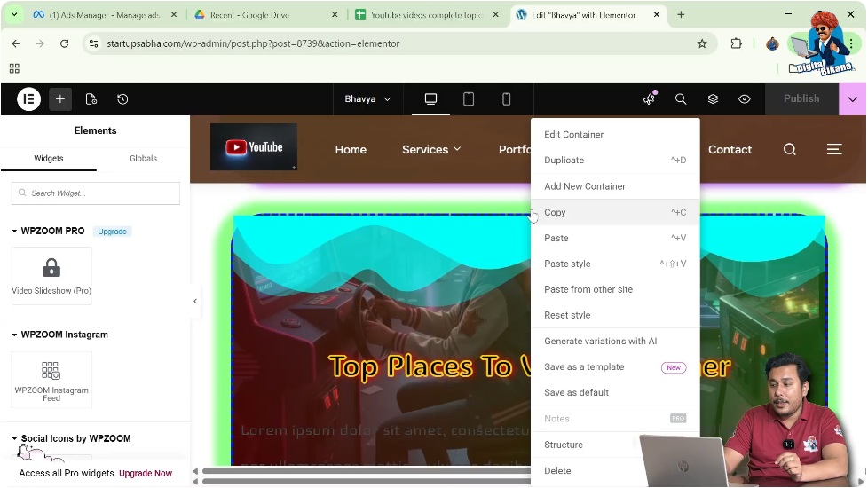Collapse the Elementor side panel arrow
This screenshot has height=488, width=868.
pyautogui.click(x=195, y=301)
